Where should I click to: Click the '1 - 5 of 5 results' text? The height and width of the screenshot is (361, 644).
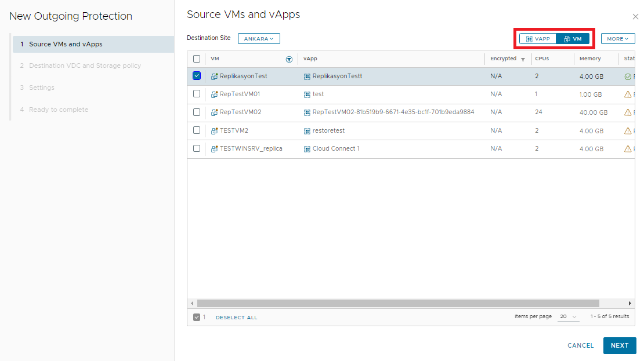[x=610, y=316]
